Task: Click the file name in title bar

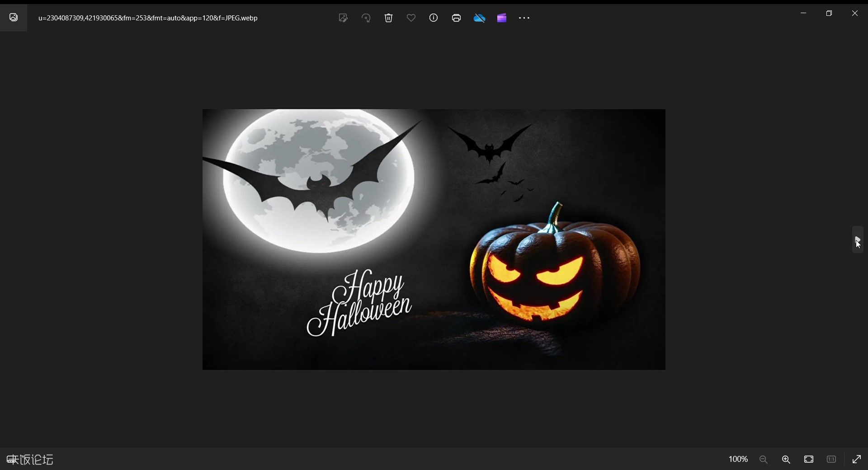Action: (148, 18)
